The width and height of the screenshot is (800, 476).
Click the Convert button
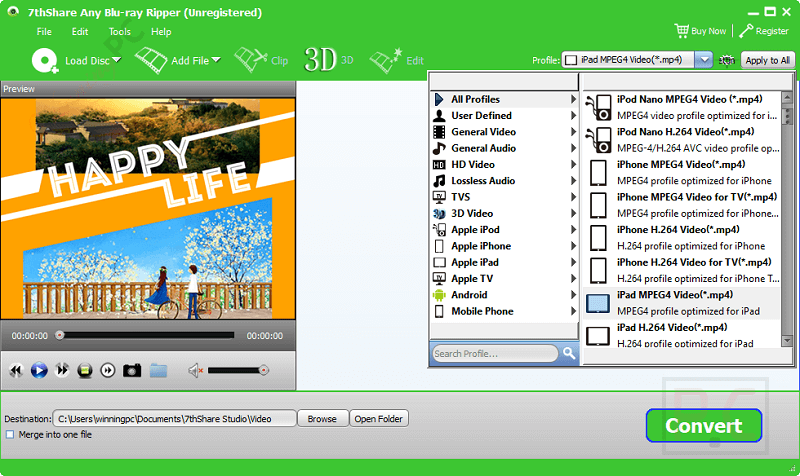click(704, 425)
